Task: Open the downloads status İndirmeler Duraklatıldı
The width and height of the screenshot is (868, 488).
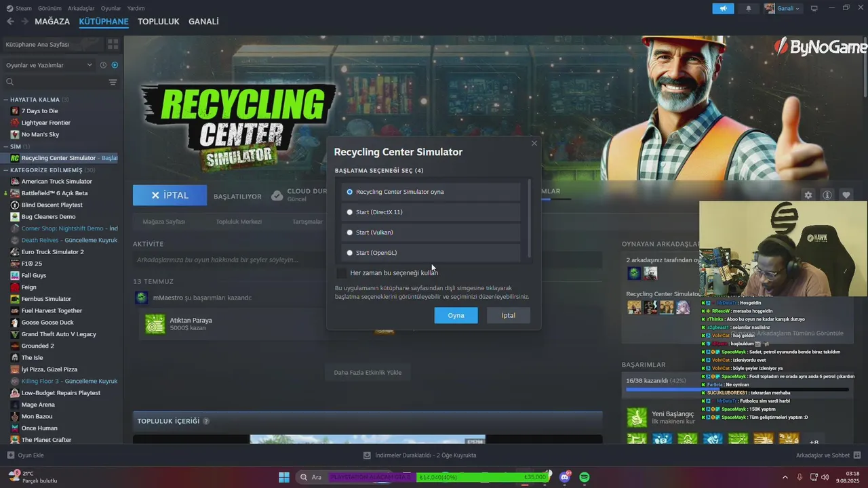Action: tap(420, 455)
